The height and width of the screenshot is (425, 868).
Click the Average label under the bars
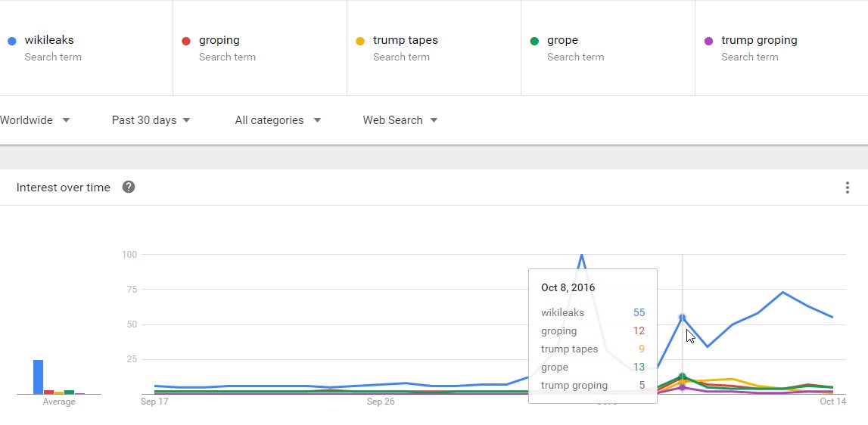tap(59, 402)
